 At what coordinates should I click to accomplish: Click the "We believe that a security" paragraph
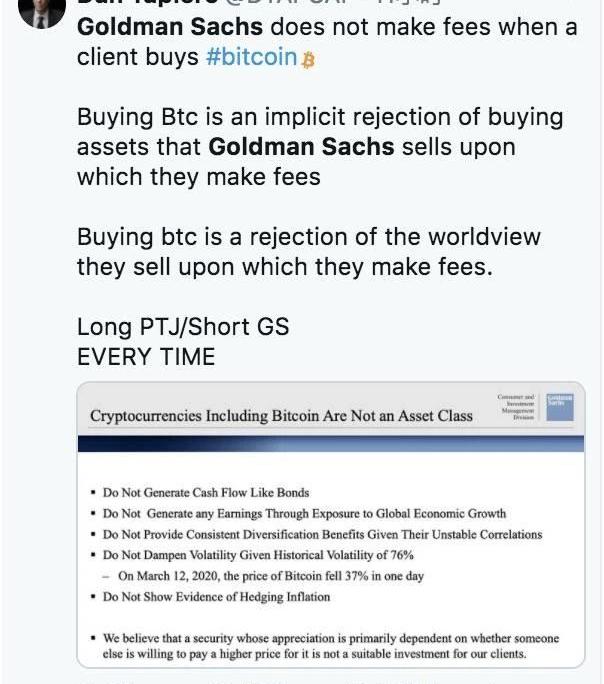coord(330,646)
